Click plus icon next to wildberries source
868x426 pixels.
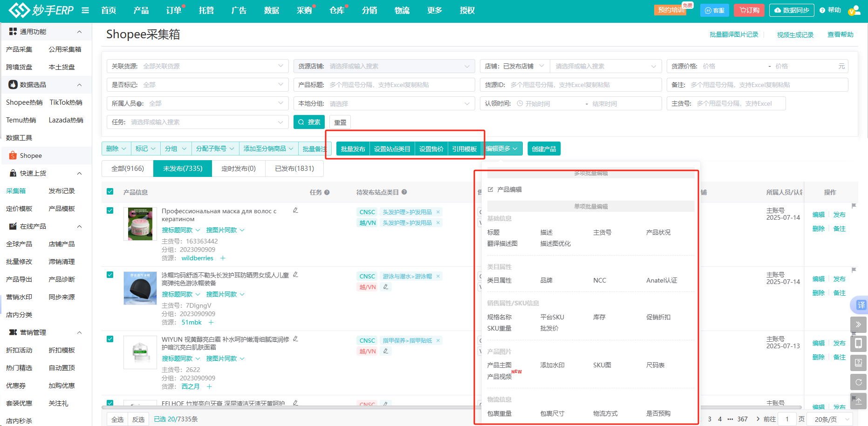pos(223,258)
